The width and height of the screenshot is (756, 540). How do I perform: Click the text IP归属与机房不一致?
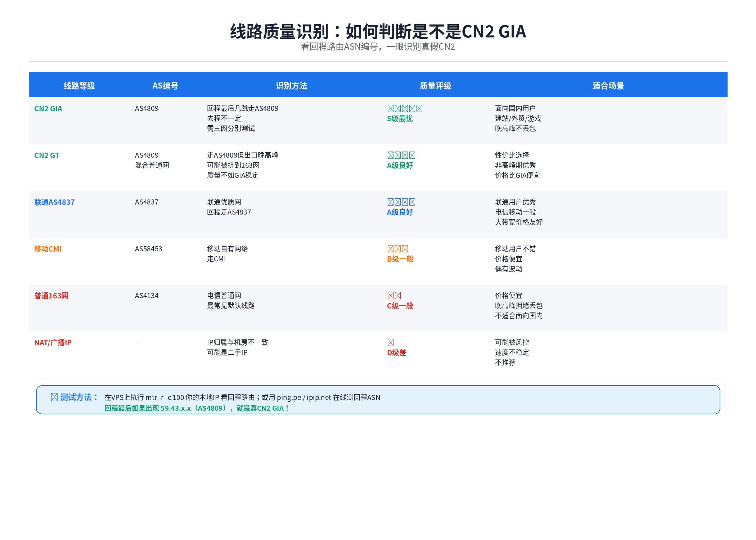[238, 342]
